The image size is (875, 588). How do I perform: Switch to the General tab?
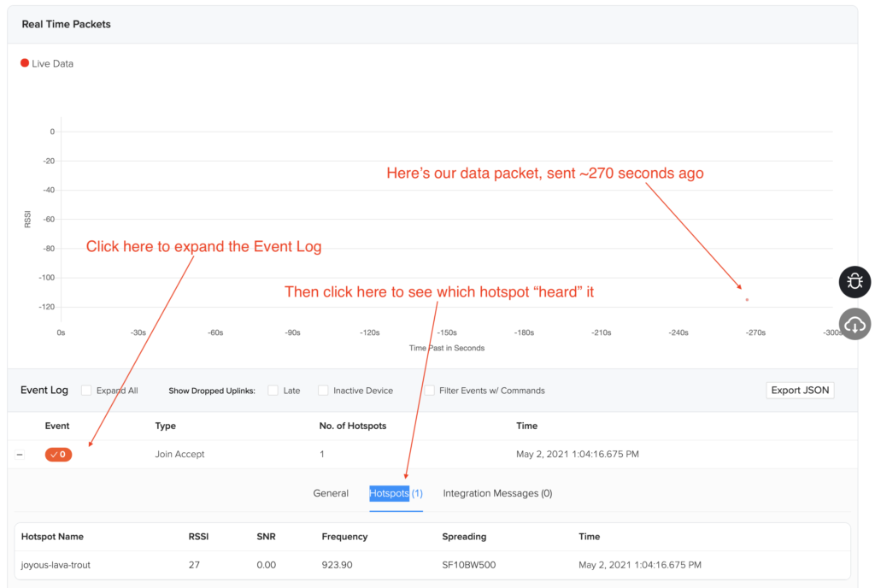(x=331, y=493)
